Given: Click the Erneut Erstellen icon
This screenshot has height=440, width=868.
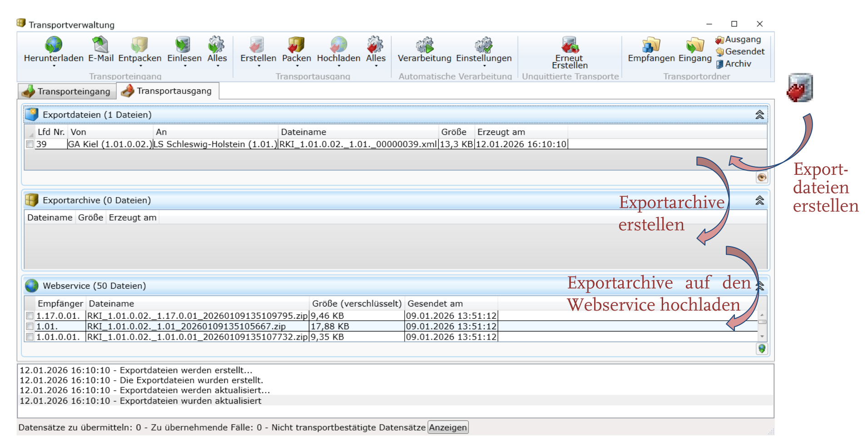Looking at the screenshot, I should pyautogui.click(x=570, y=45).
